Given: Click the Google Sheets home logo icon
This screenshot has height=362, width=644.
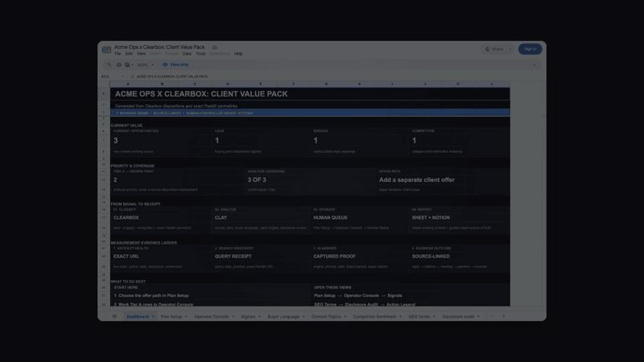Looking at the screenshot, I should pyautogui.click(x=106, y=50).
